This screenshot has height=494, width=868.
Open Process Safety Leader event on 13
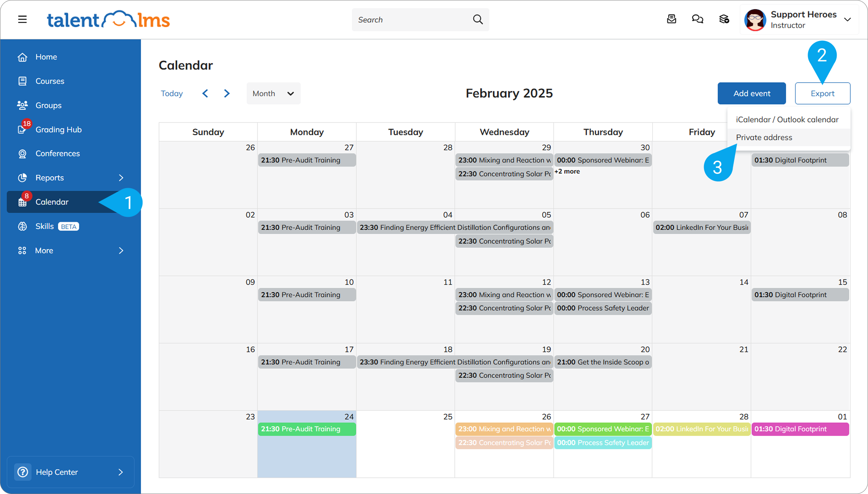click(x=603, y=308)
